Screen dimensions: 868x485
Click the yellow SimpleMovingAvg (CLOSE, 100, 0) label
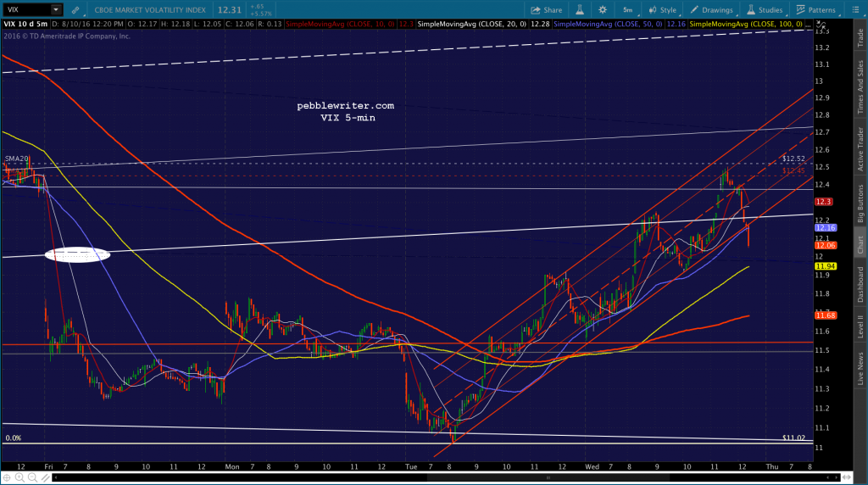(746, 25)
